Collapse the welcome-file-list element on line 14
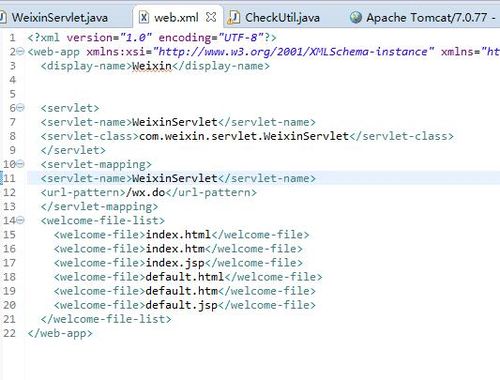Screen dimensions: 500x380 tap(20, 220)
